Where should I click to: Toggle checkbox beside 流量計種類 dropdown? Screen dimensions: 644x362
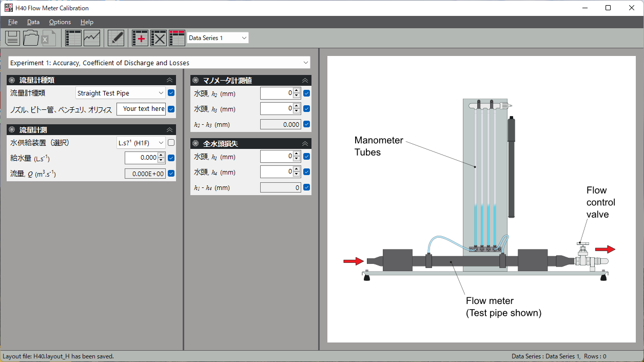point(171,93)
